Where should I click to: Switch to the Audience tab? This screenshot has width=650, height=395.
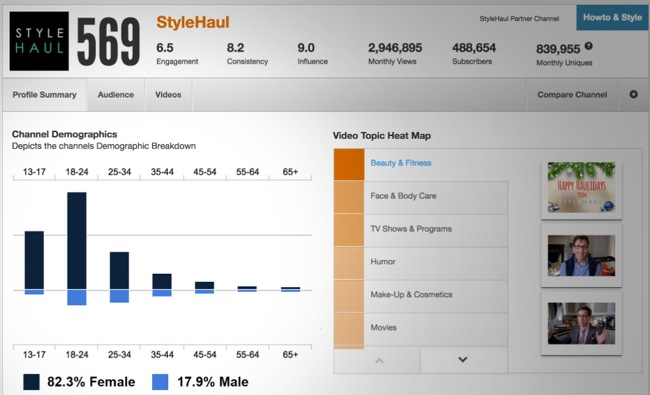point(116,95)
